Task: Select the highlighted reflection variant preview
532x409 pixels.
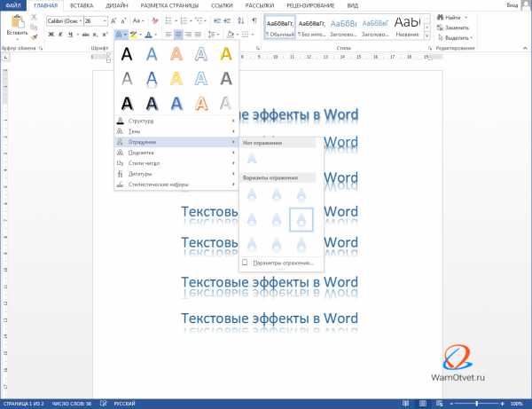Action: click(301, 220)
